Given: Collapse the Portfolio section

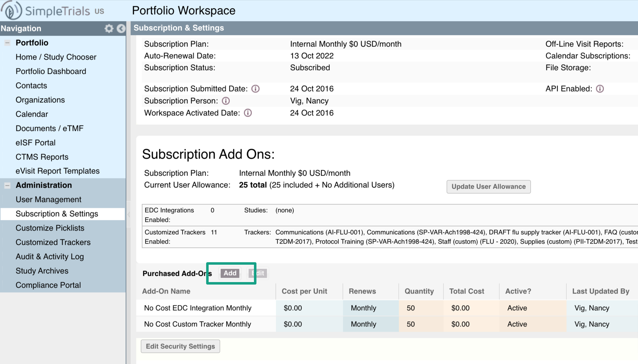Looking at the screenshot, I should (7, 43).
